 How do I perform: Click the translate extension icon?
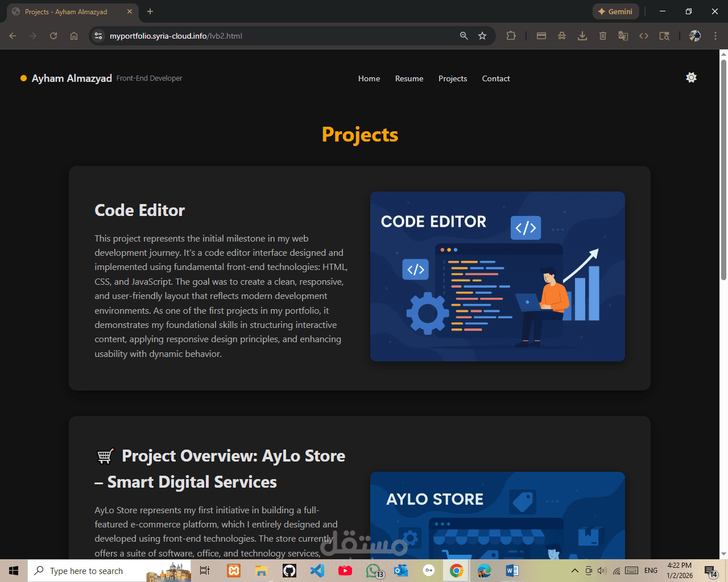(x=623, y=36)
